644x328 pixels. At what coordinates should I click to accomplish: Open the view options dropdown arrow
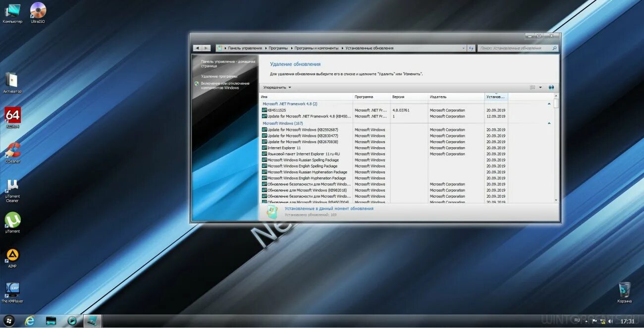click(x=540, y=88)
